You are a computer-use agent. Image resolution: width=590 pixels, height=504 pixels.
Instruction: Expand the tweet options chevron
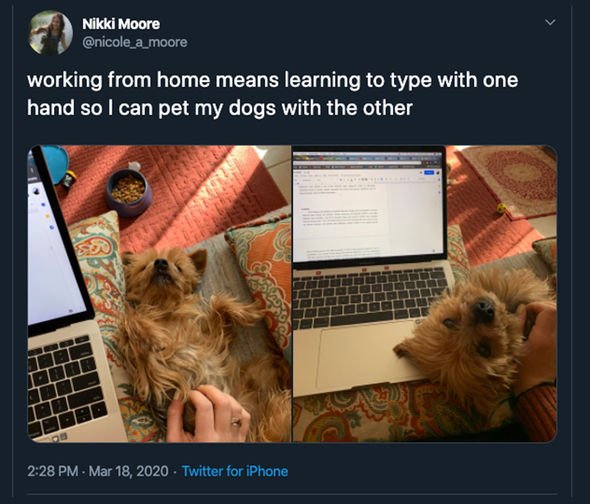pos(550,22)
